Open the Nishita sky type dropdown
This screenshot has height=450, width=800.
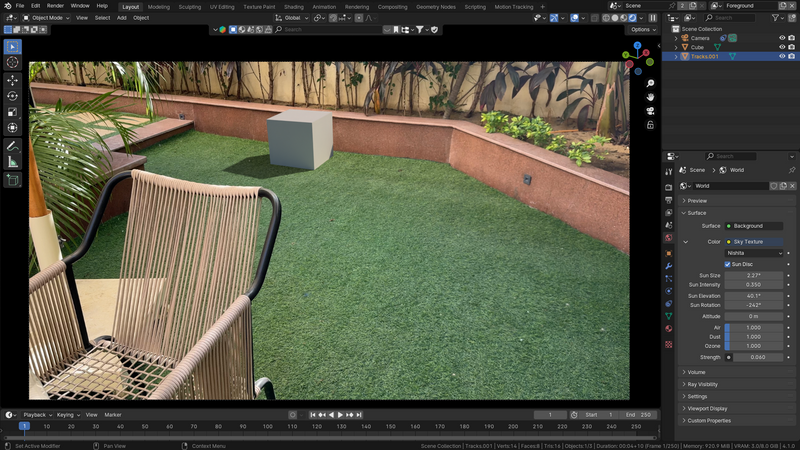[x=755, y=253]
